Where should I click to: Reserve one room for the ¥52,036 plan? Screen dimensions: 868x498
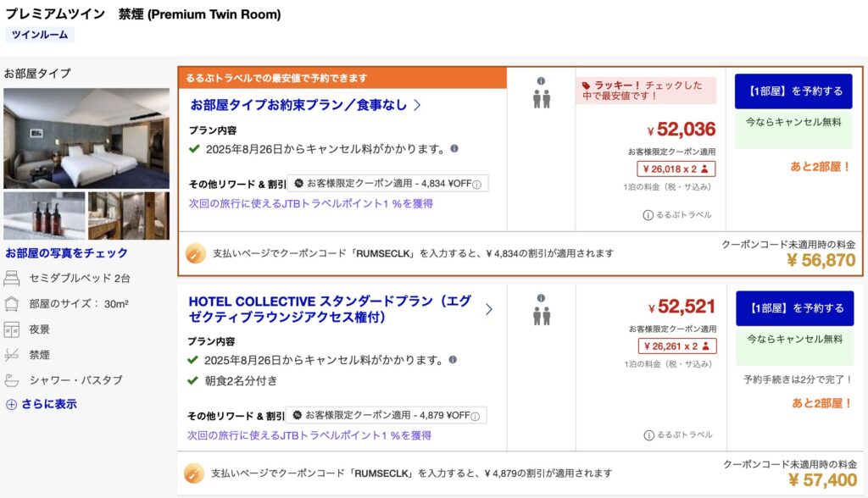click(793, 91)
